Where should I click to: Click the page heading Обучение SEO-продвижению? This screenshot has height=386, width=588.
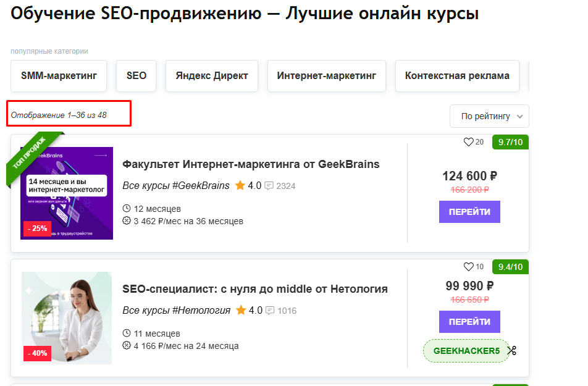click(x=245, y=14)
